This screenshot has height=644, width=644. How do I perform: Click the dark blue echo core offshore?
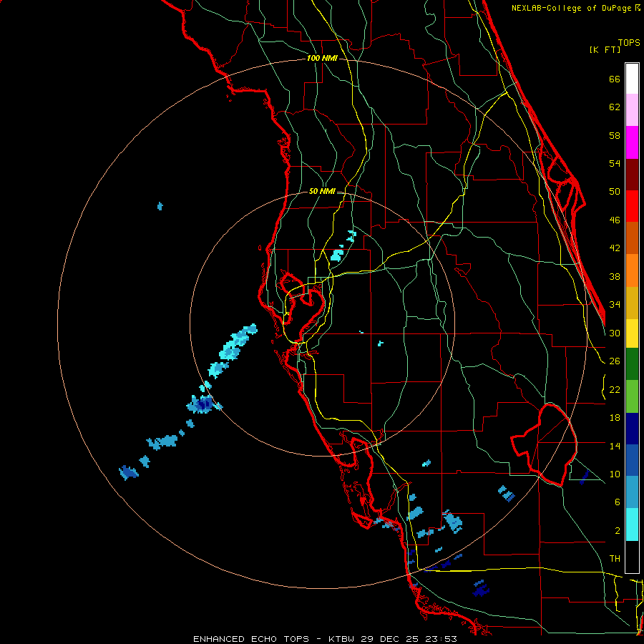204,404
